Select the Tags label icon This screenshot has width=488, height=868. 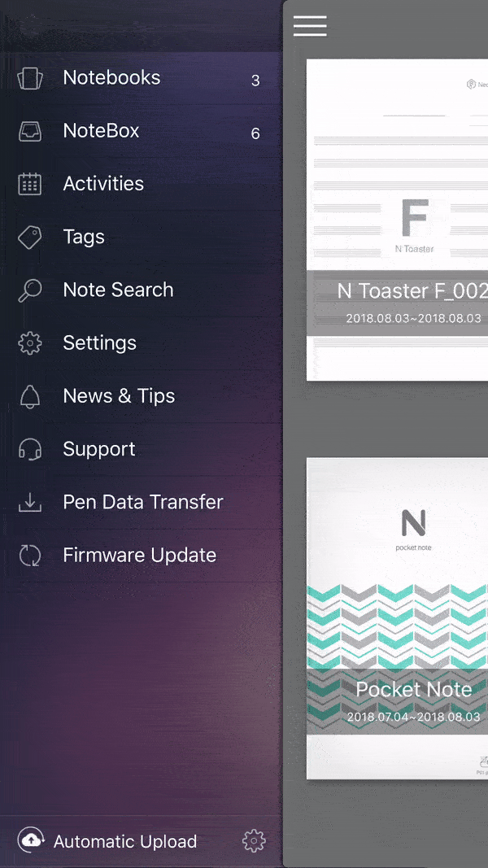(30, 237)
